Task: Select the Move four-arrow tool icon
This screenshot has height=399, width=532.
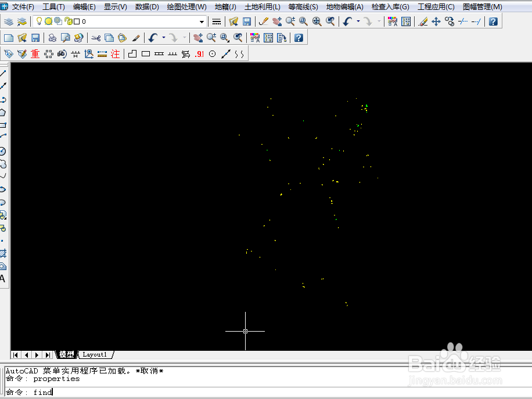Action: pyautogui.click(x=436, y=21)
